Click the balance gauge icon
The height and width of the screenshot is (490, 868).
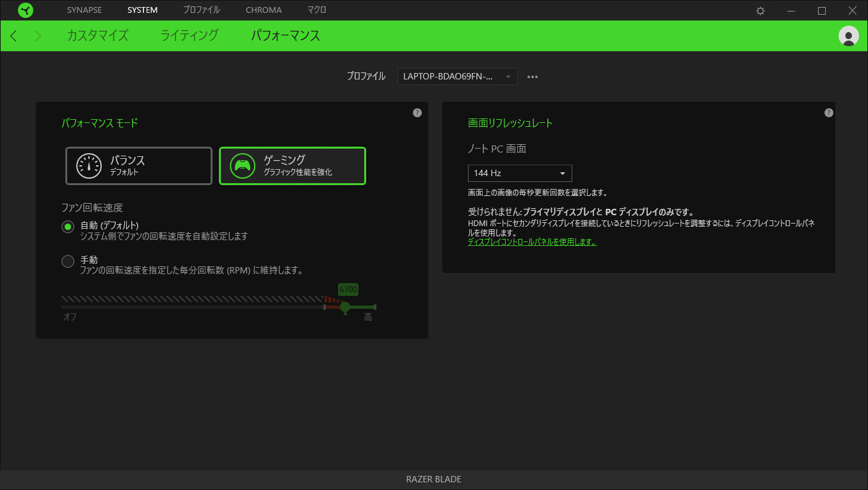click(89, 166)
